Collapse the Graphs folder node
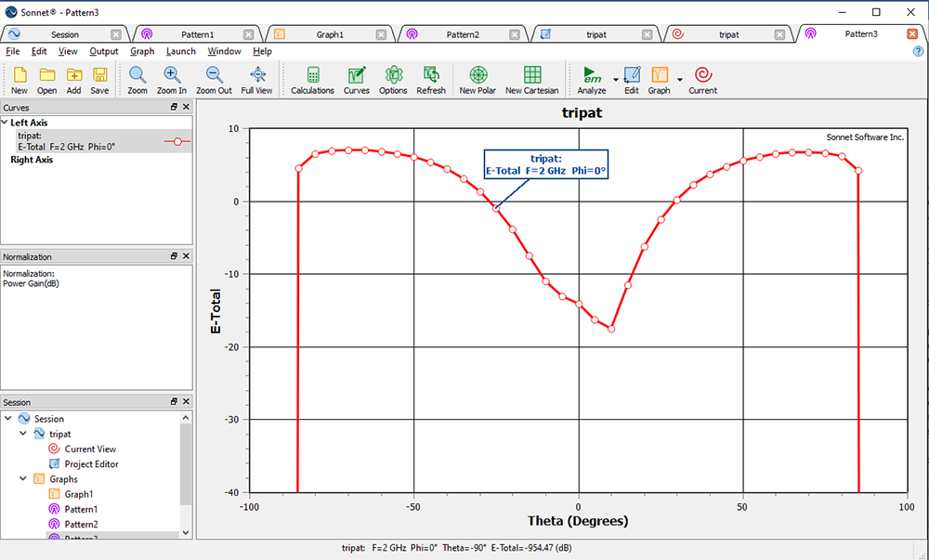Image resolution: width=929 pixels, height=560 pixels. coord(23,479)
